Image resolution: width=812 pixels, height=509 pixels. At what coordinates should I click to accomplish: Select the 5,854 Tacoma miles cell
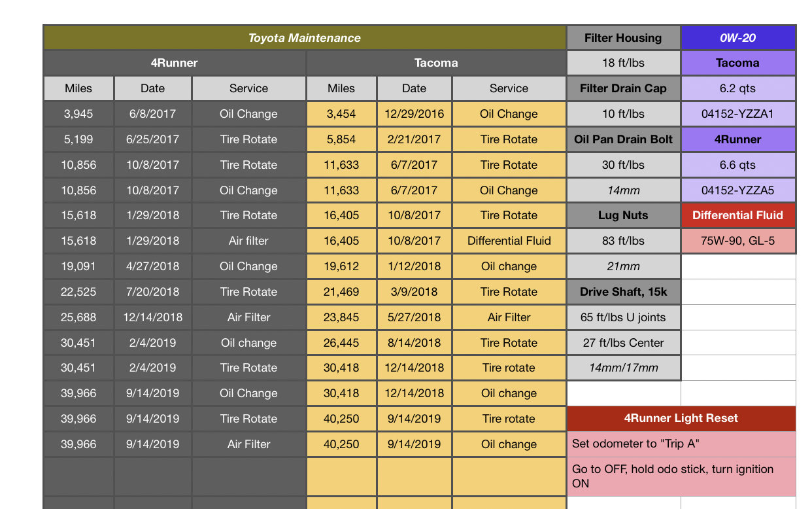pos(341,139)
